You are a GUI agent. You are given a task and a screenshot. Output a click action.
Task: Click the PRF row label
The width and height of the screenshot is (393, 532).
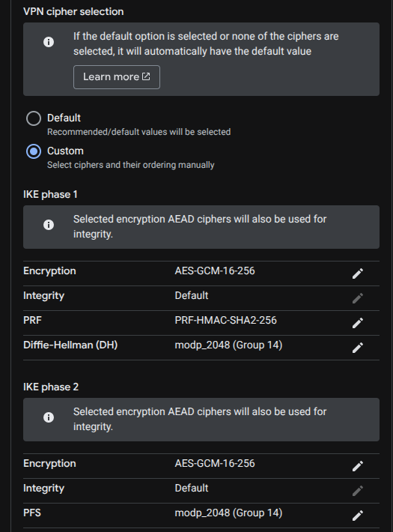click(32, 320)
